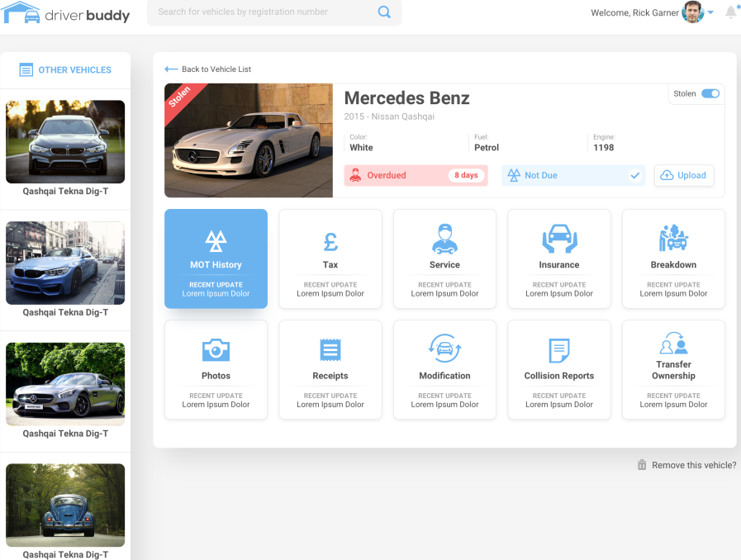Open the Overdued status bar

416,175
